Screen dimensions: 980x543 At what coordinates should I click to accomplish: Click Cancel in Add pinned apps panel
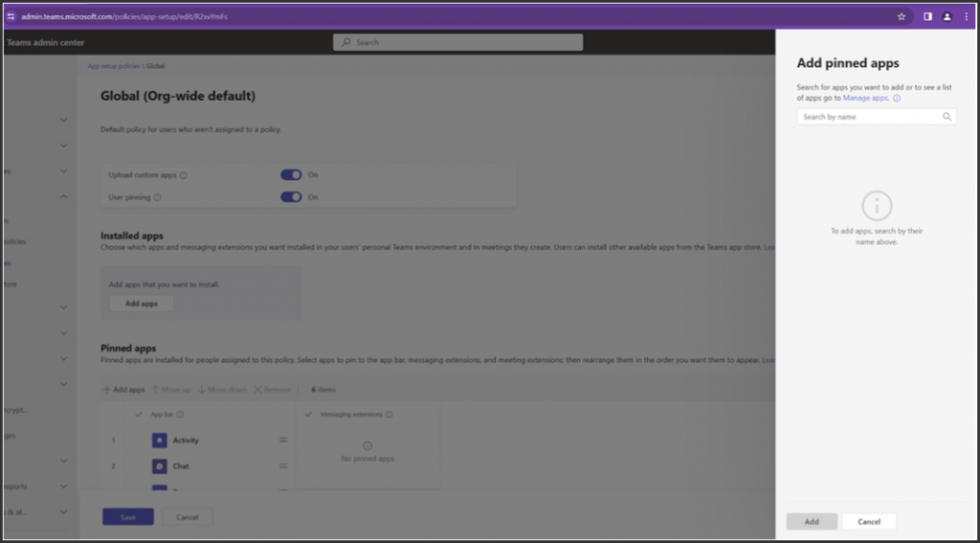click(x=869, y=522)
